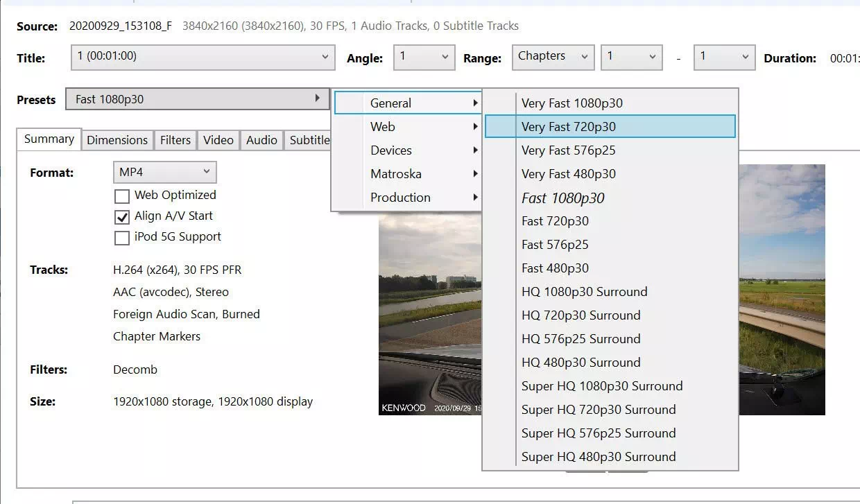Open the ending chapter dropdown
The width and height of the screenshot is (860, 504).
[x=725, y=57]
